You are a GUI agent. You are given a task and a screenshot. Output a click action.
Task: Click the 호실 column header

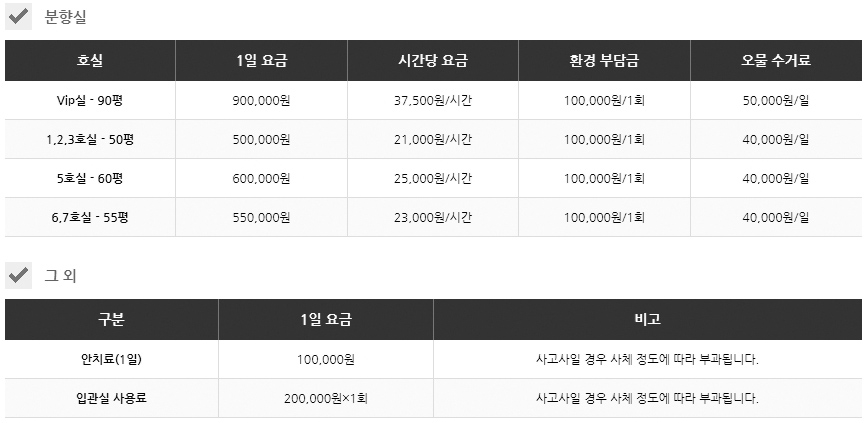[x=90, y=61]
